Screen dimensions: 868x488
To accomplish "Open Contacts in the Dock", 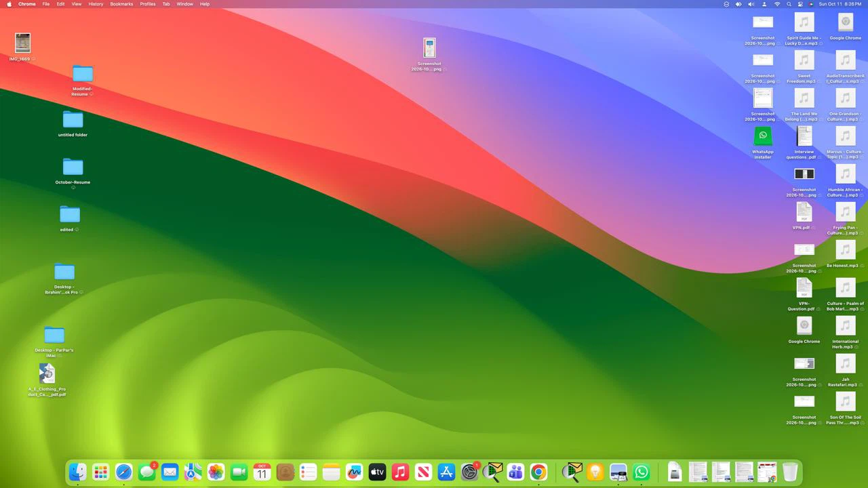I will [x=285, y=472].
